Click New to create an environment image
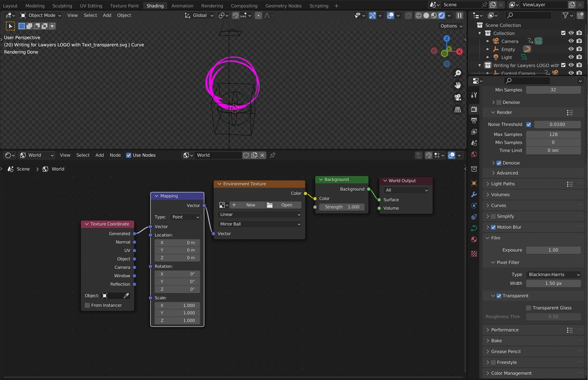 (250, 205)
